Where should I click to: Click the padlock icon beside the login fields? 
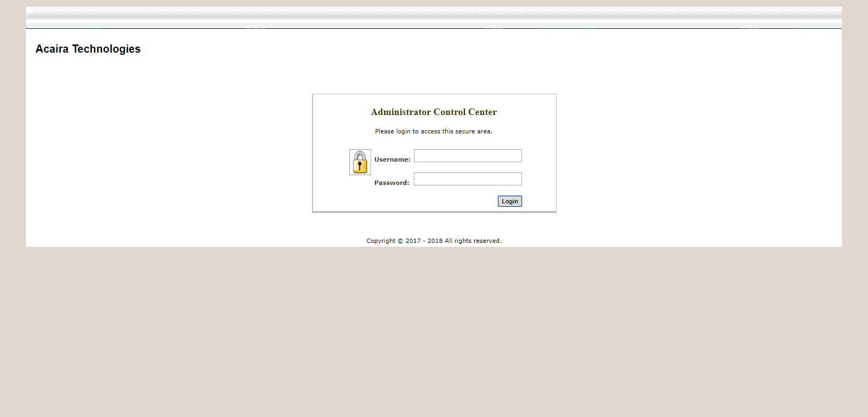point(360,162)
